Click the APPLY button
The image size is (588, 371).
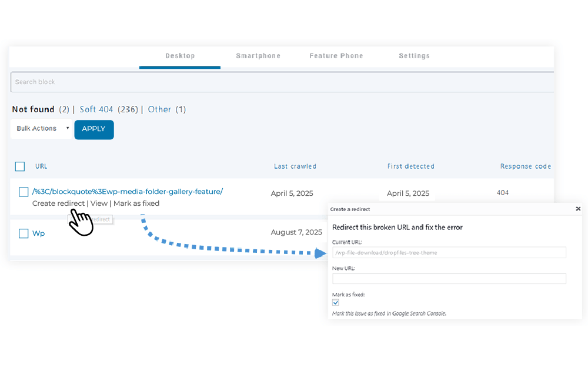pyautogui.click(x=93, y=129)
